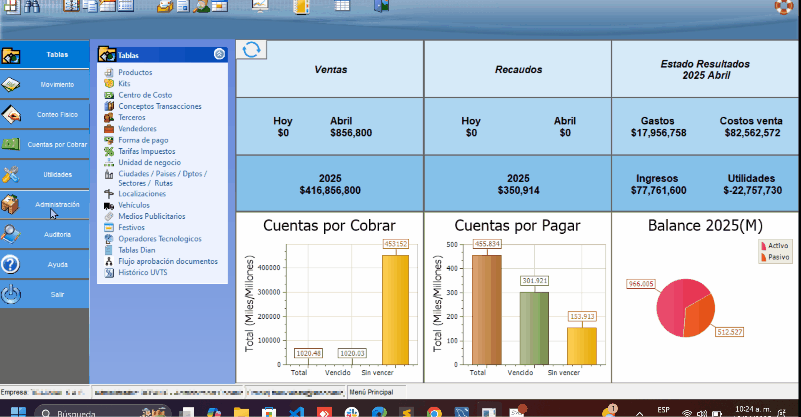
Task: Click the monitor chart icon in toolbar
Action: click(258, 7)
